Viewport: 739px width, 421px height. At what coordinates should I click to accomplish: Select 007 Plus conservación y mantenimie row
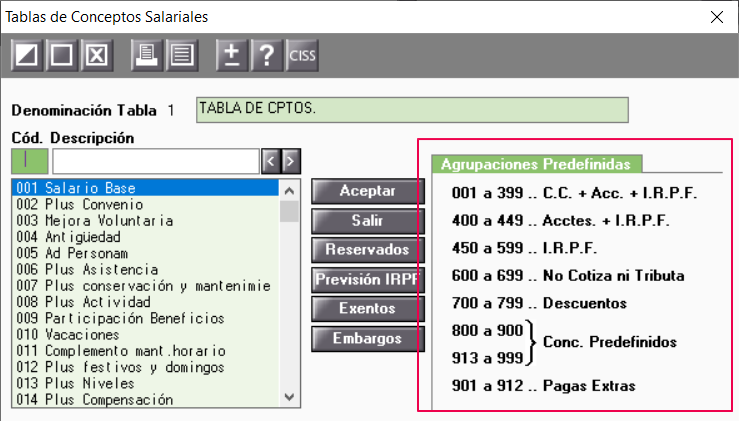146,286
